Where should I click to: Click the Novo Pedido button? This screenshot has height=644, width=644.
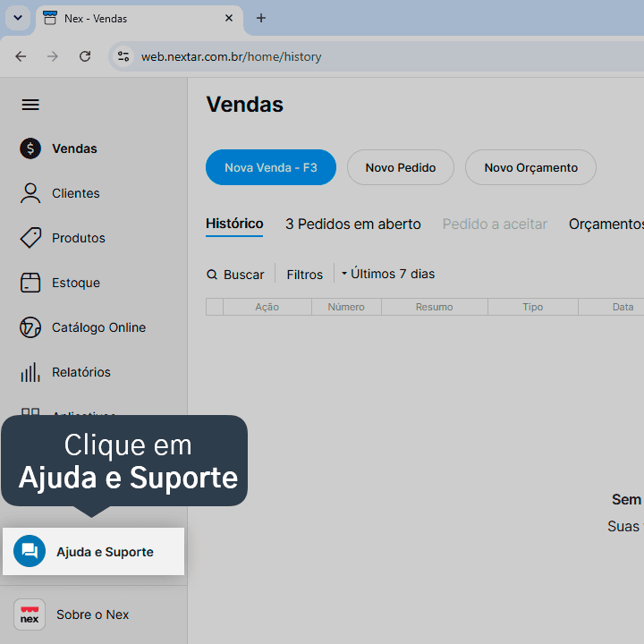(x=401, y=167)
